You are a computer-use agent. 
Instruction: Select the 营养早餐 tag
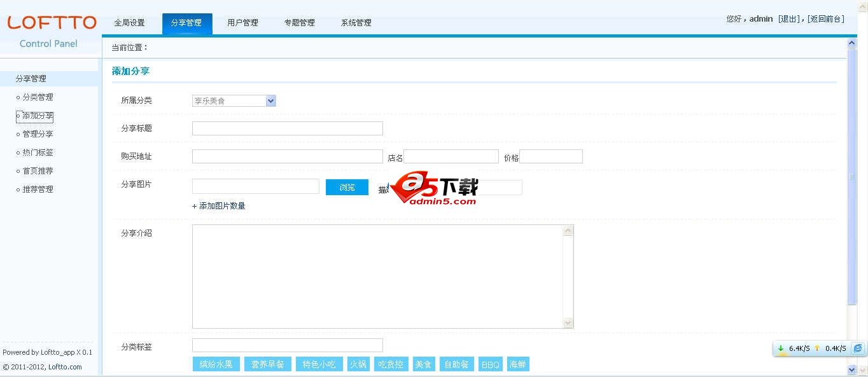pos(268,364)
